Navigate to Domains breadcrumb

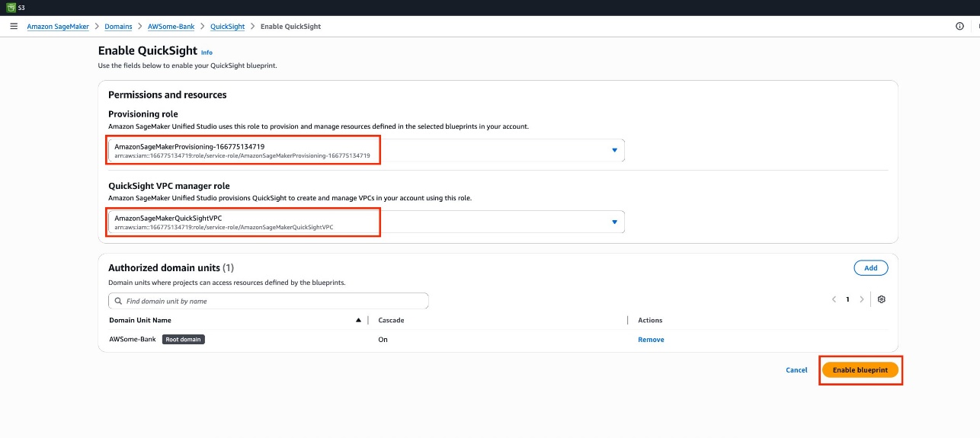click(x=118, y=26)
